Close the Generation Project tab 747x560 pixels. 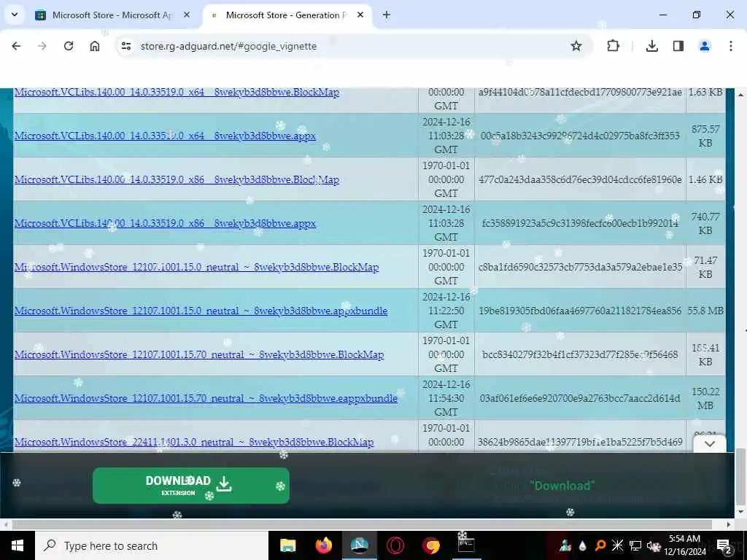(x=360, y=15)
